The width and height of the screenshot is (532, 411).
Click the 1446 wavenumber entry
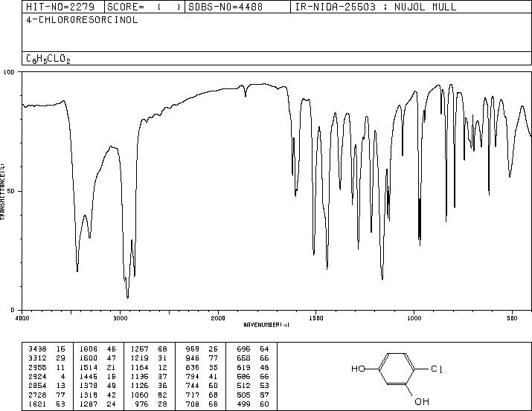click(x=89, y=376)
